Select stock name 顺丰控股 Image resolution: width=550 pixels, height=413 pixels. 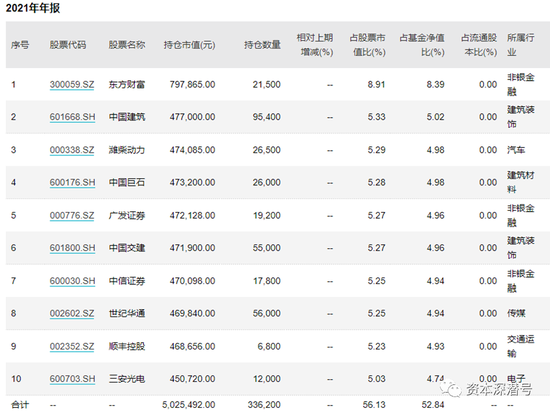pyautogui.click(x=127, y=347)
